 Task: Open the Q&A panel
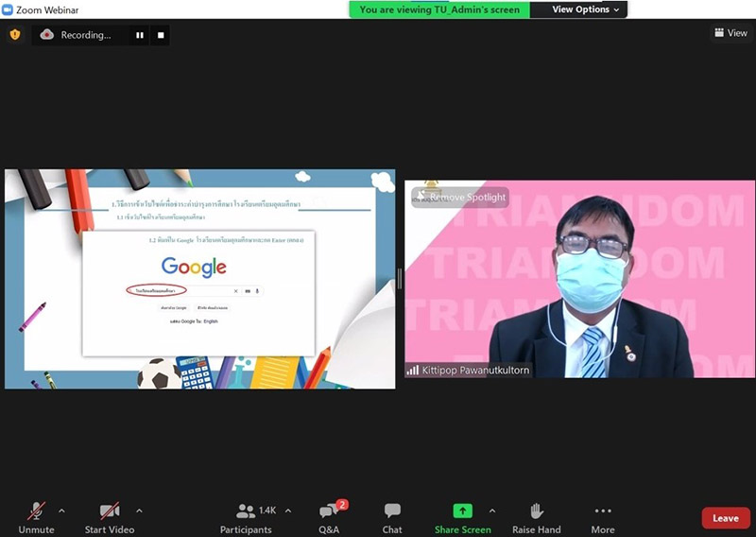pos(329,518)
